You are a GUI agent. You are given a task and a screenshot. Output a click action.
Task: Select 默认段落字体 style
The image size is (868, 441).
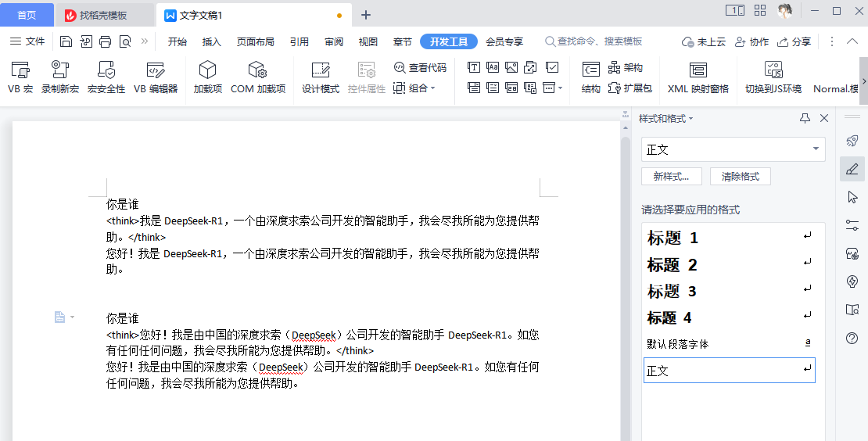click(730, 343)
